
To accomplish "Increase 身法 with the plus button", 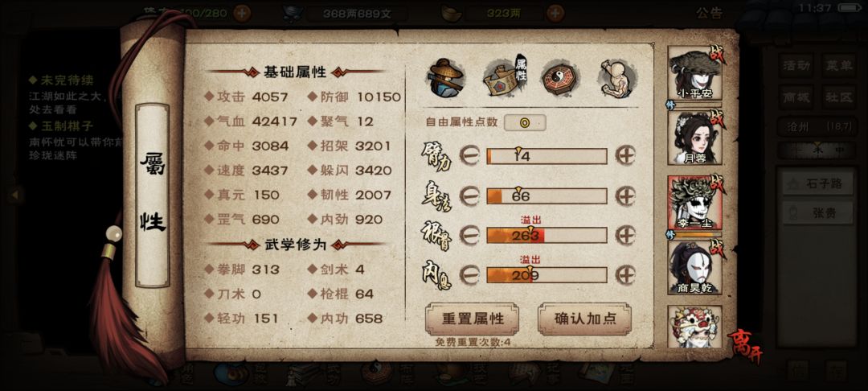I will click(625, 195).
